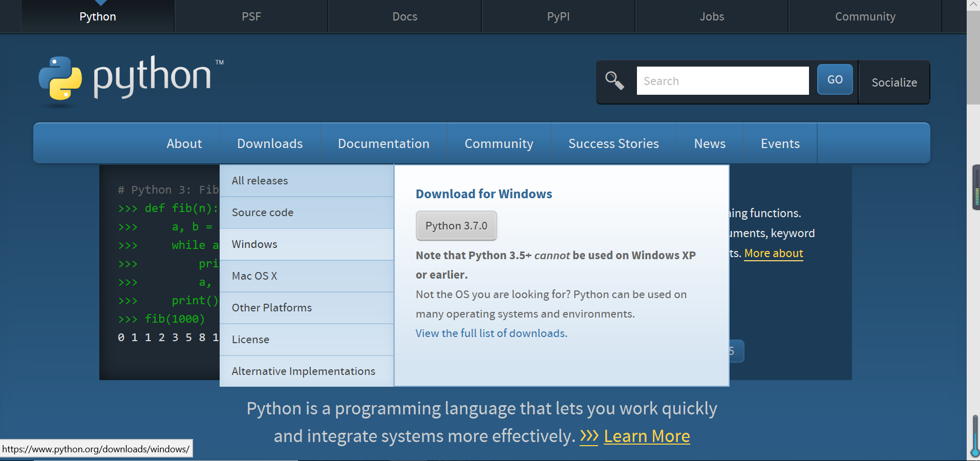
Task: Click the GO search button
Action: pos(835,79)
